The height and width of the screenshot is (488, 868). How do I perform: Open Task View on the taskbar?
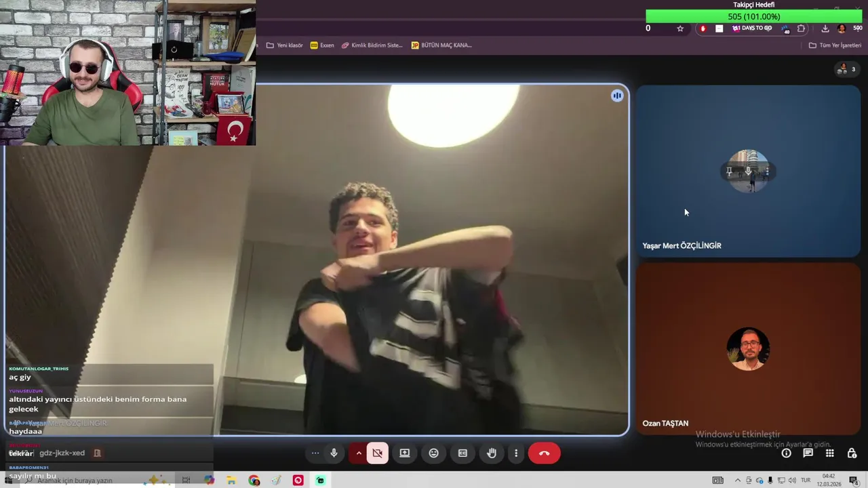[x=186, y=481]
